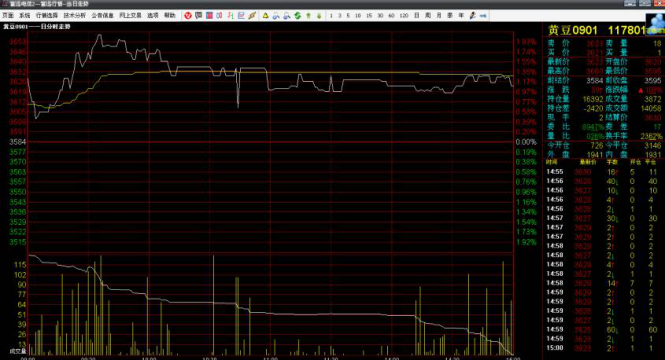Click the green down arrow toolbar icon

(x=319, y=16)
